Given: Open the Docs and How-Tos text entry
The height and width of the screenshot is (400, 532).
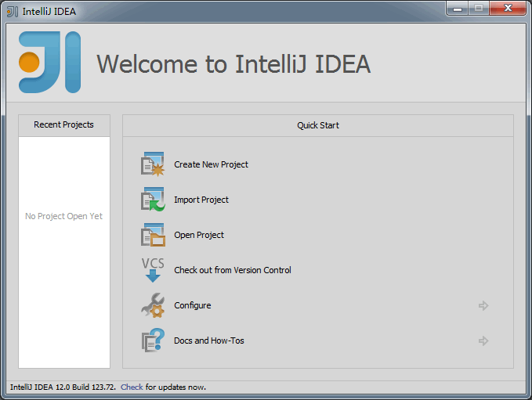Looking at the screenshot, I should 208,341.
